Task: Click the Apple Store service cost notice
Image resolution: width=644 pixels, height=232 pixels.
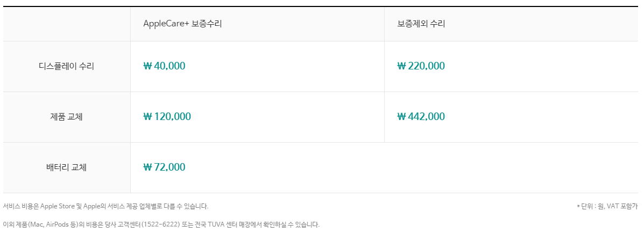Action: 105,206
